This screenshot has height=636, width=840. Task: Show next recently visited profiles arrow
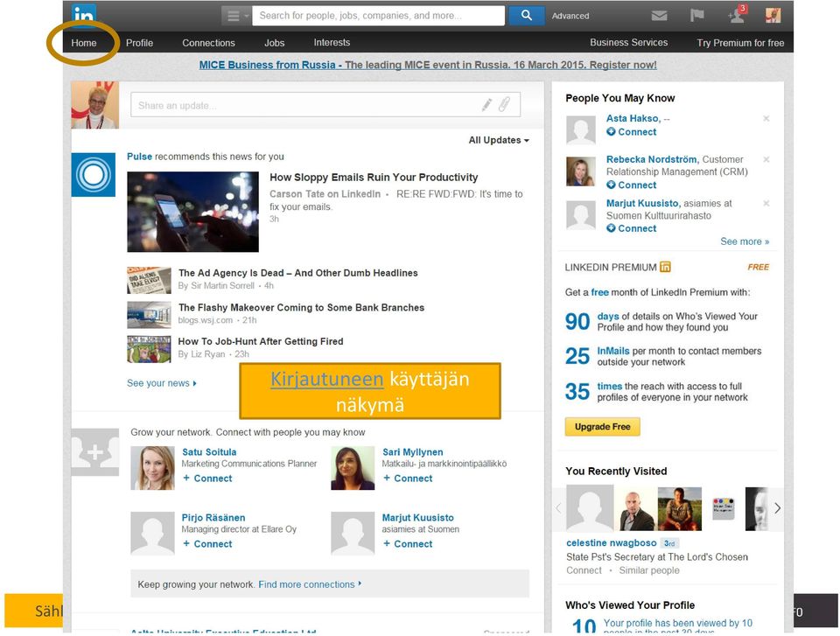click(x=777, y=508)
